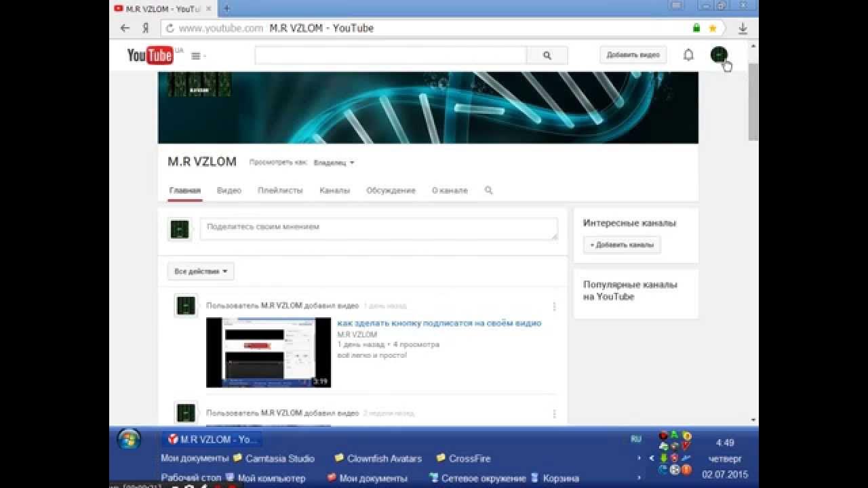Screen dimensions: 868x488
Task: Go back with the browser back arrow
Action: click(x=125, y=28)
